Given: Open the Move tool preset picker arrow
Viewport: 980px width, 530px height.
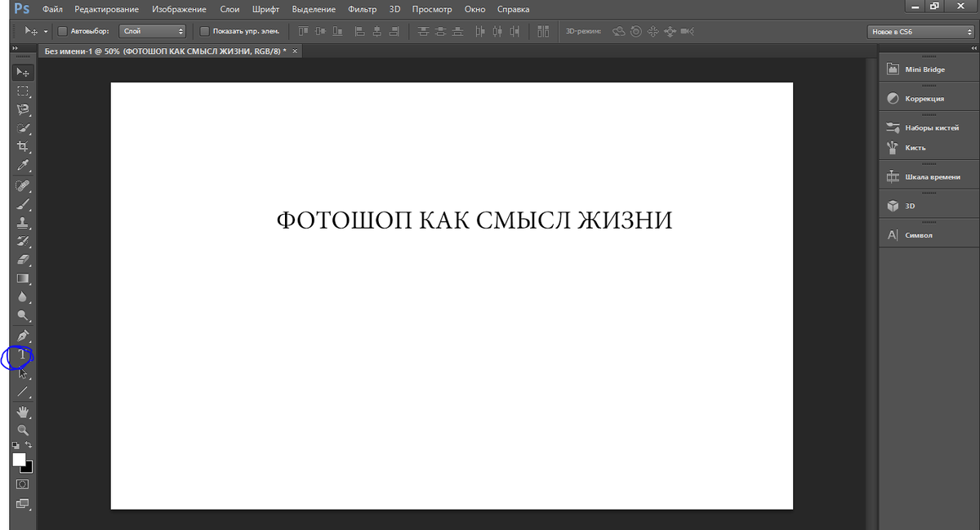Looking at the screenshot, I should point(46,31).
